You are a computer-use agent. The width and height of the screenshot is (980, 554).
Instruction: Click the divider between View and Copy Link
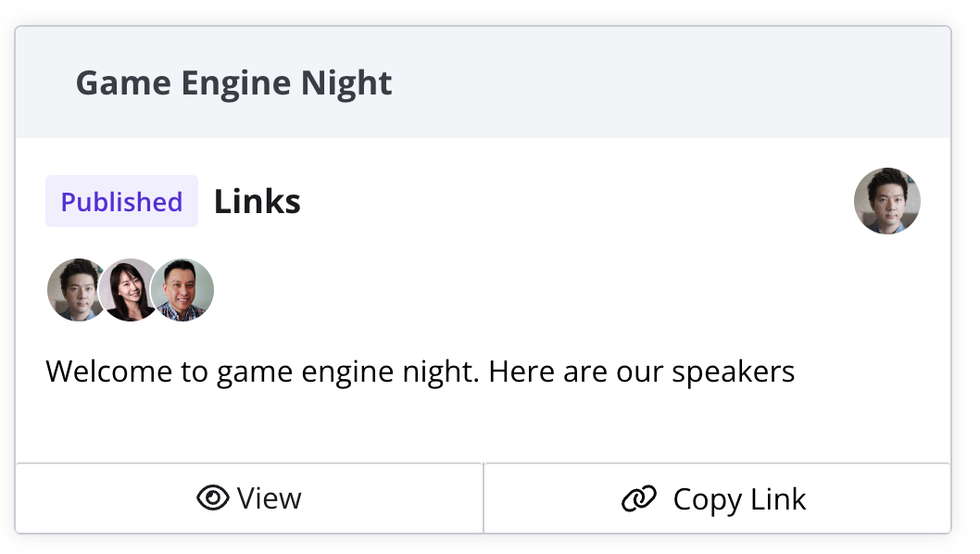click(x=484, y=498)
